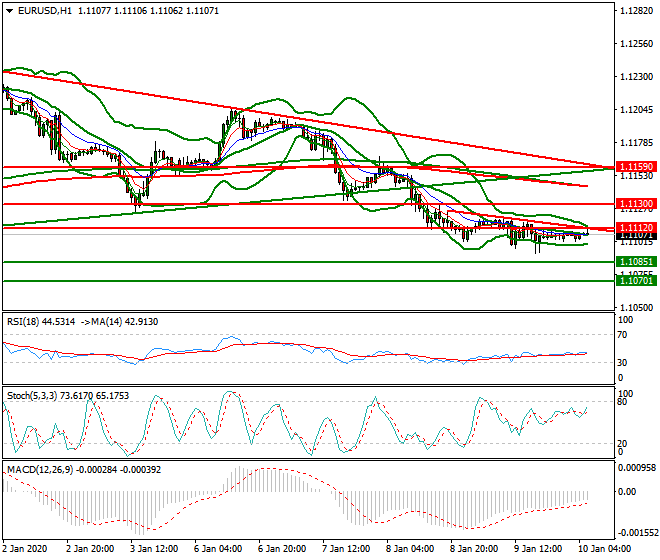Viewport: 660px width, 560px height.
Task: Select the 8 Jan 04:00 time axis label
Action: coord(410,549)
